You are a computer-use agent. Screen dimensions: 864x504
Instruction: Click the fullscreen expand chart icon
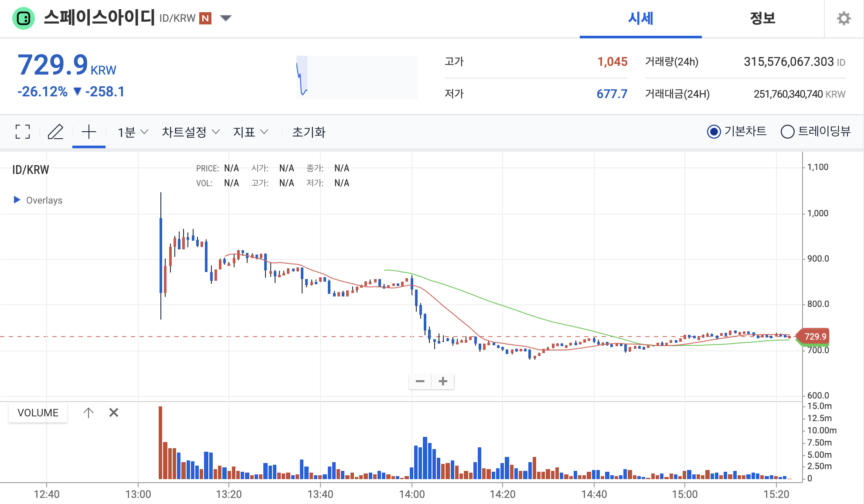pos(23,132)
